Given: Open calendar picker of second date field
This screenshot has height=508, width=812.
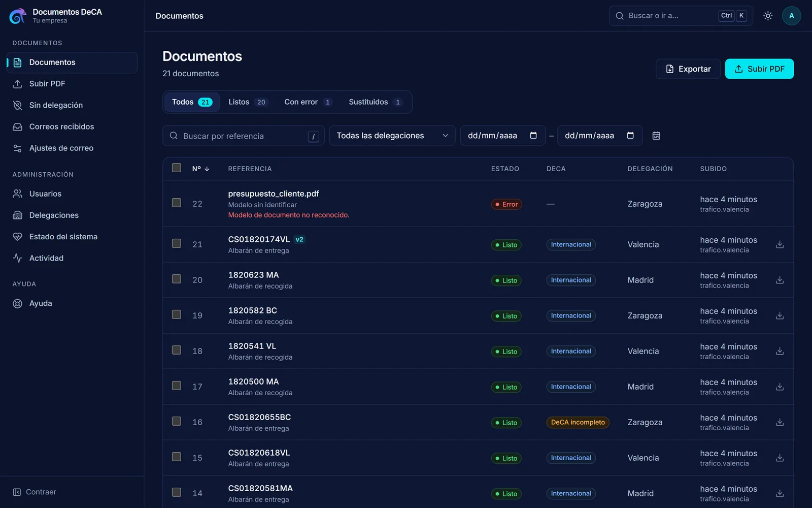Looking at the screenshot, I should [630, 135].
